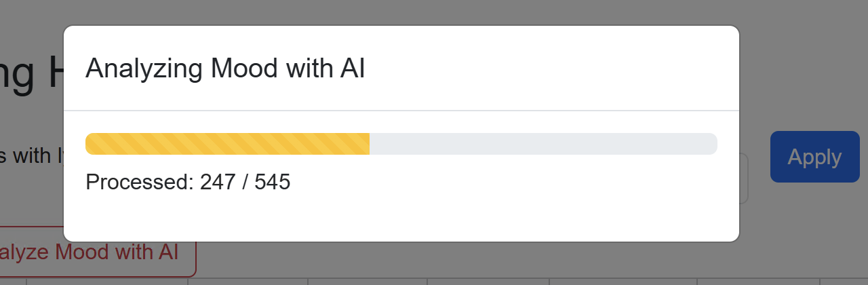Click the 'Processed: 247 / 545' status text

coord(188,182)
